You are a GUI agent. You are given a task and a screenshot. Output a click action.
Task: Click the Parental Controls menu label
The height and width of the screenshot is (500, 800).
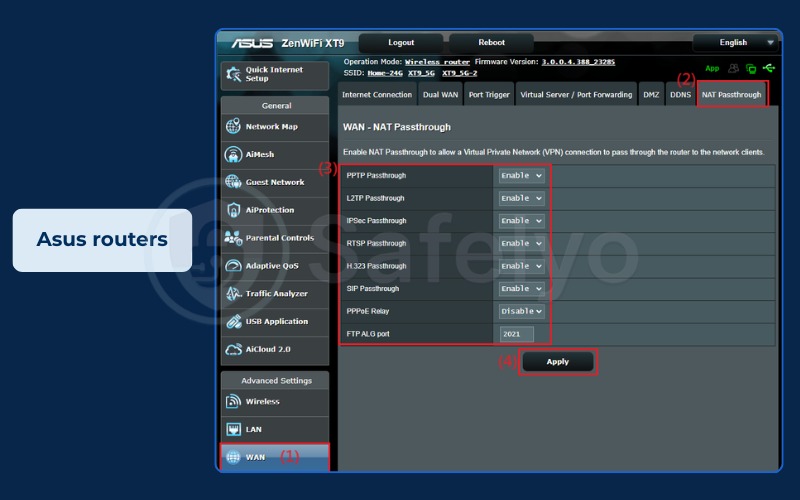(280, 238)
